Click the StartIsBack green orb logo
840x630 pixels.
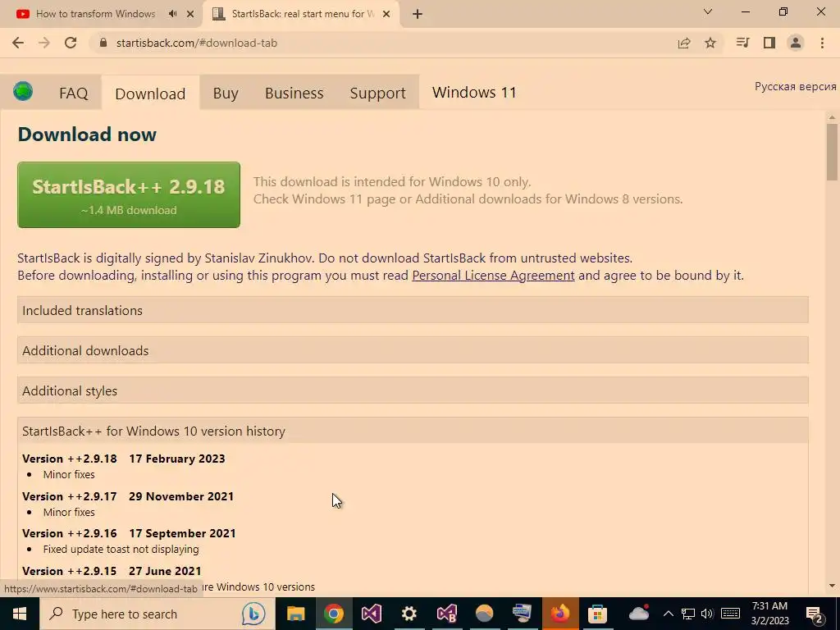(x=23, y=92)
